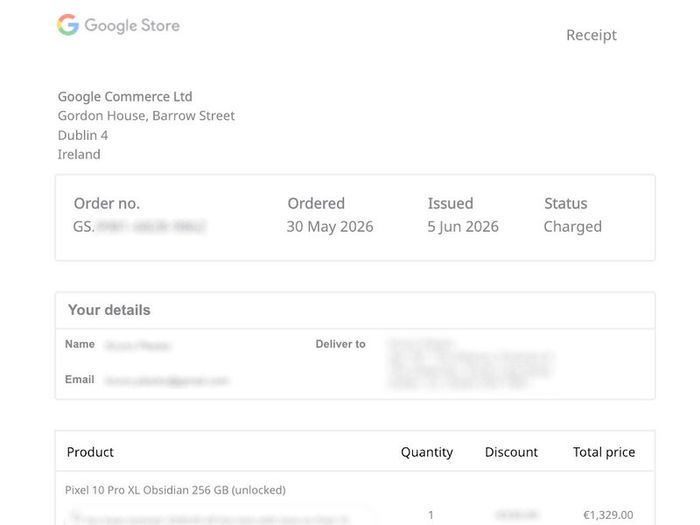Screen dimensions: 700x525
Task: Click the Ireland country line
Action: click(79, 154)
